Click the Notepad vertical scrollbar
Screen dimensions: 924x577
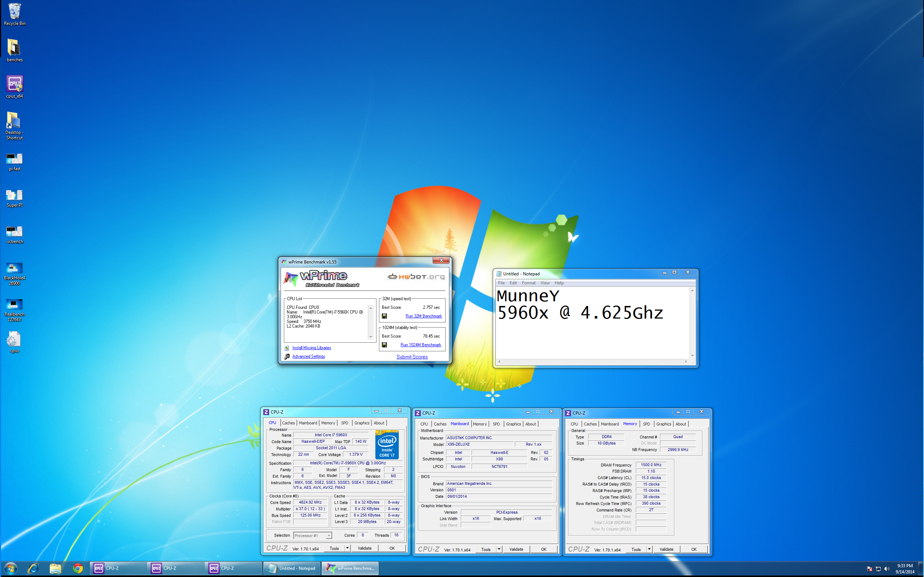coord(692,323)
